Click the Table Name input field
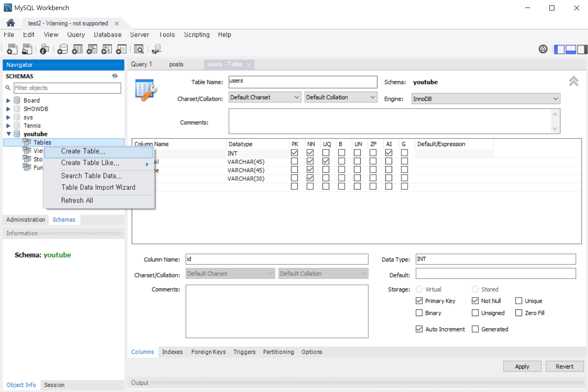Image resolution: width=588 pixels, height=392 pixels. 303,82
